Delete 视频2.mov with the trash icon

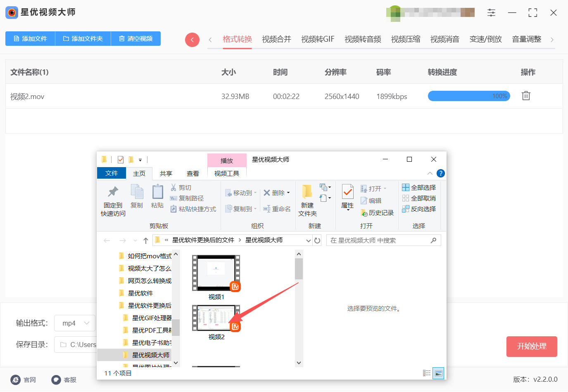click(526, 96)
